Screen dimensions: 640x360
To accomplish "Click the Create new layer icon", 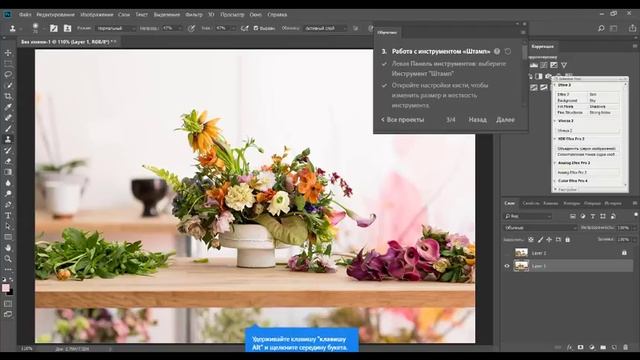I will (x=614, y=347).
